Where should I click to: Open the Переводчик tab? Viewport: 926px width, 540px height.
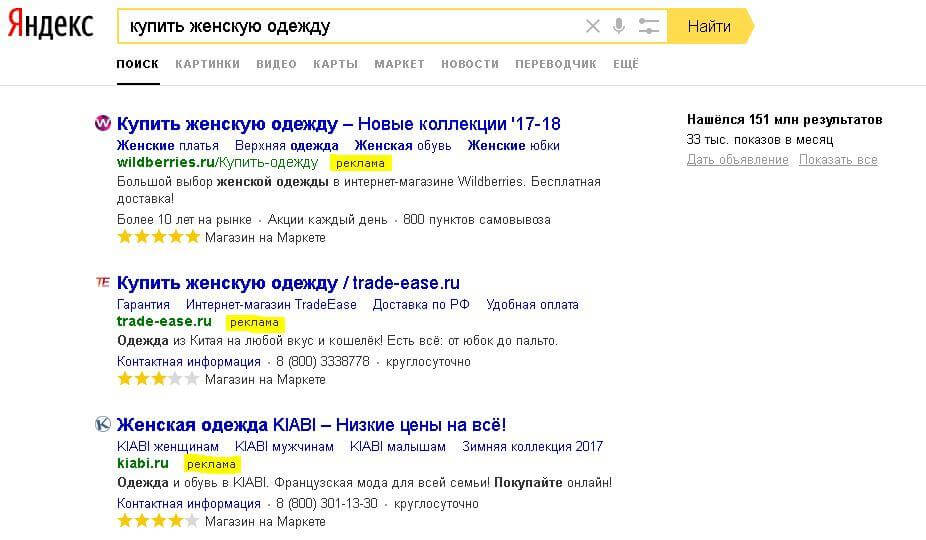click(x=556, y=64)
